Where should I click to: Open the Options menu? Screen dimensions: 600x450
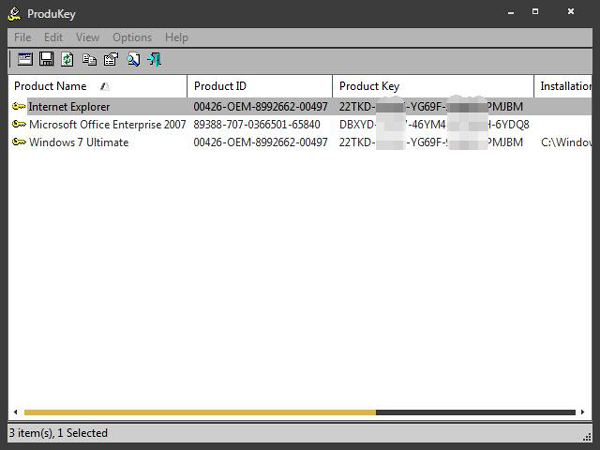[x=132, y=38]
